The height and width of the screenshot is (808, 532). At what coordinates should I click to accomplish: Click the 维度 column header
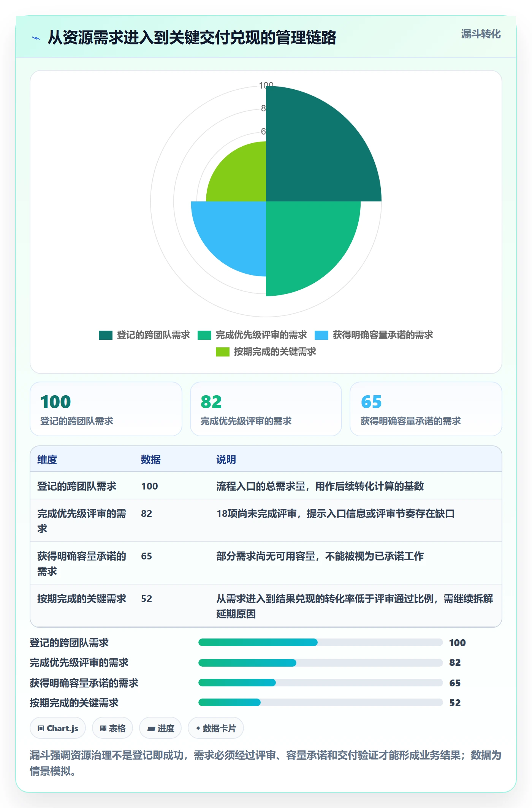pos(47,459)
